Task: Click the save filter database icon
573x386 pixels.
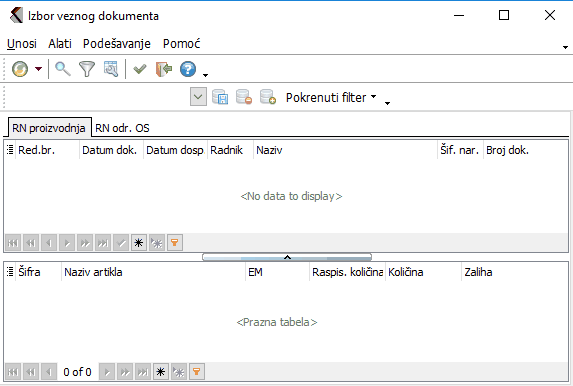Action: pos(220,97)
